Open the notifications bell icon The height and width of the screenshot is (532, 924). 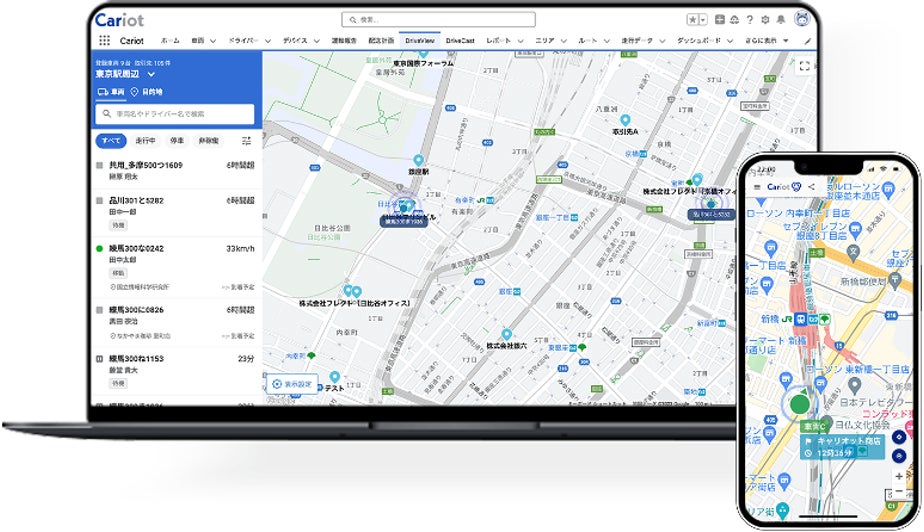click(x=781, y=19)
